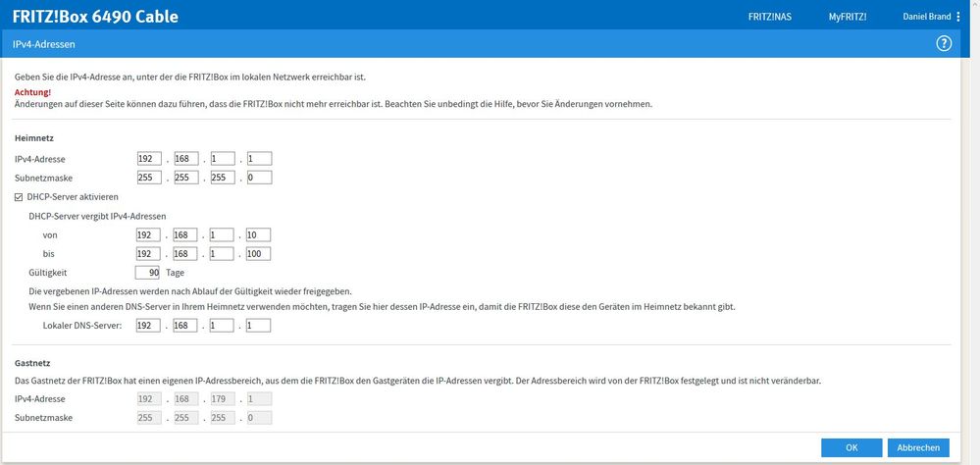Image resolution: width=980 pixels, height=465 pixels.
Task: Open FRITZ!NAS from the header
Action: coord(769,17)
